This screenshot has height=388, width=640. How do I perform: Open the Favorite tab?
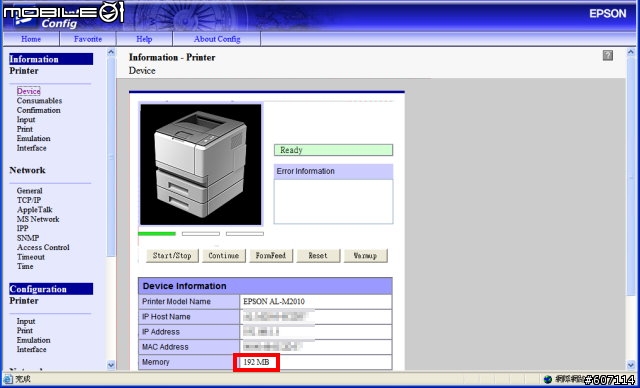[x=88, y=39]
